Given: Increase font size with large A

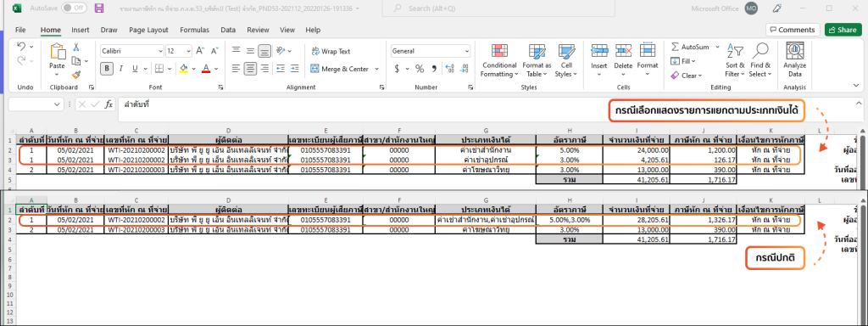Looking at the screenshot, I should 200,50.
